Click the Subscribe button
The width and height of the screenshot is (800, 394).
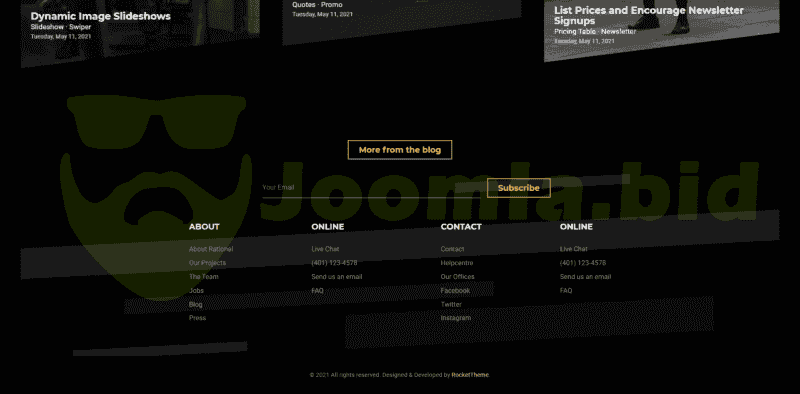click(x=518, y=188)
